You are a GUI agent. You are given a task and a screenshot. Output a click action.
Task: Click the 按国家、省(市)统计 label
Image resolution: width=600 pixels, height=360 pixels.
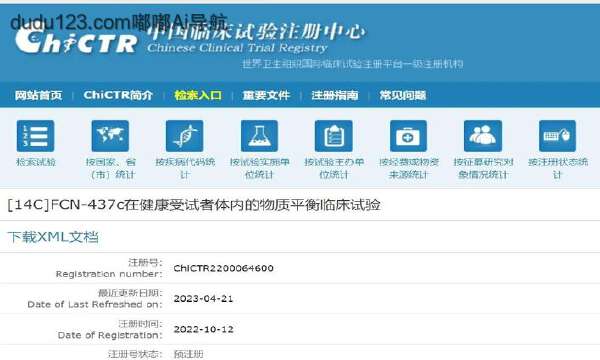(x=111, y=168)
